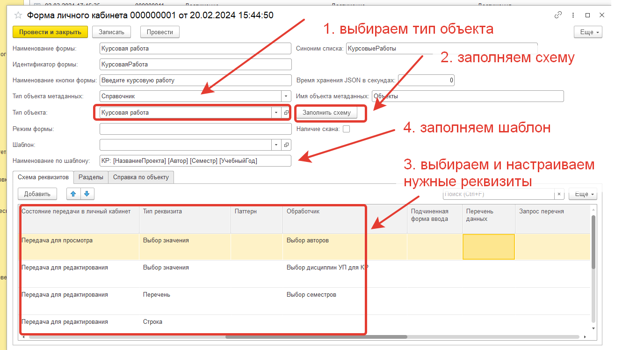Click the move row down arrow
644x350 pixels.
87,194
